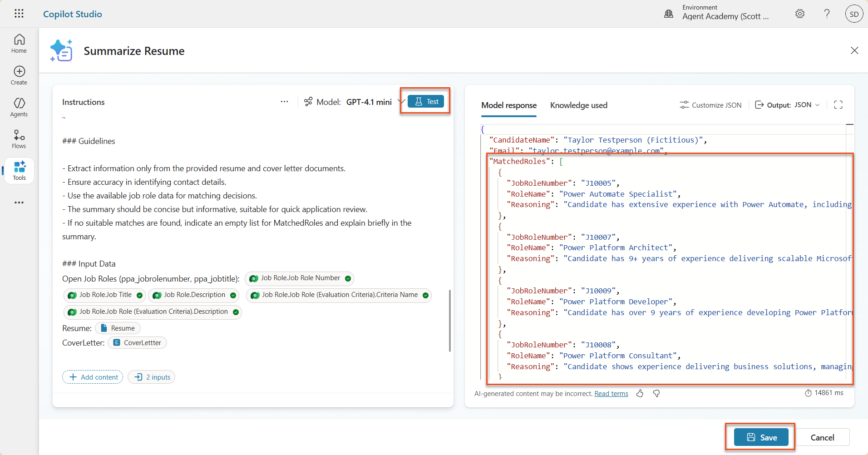
Task: Give the model response a thumbs up
Action: (640, 393)
